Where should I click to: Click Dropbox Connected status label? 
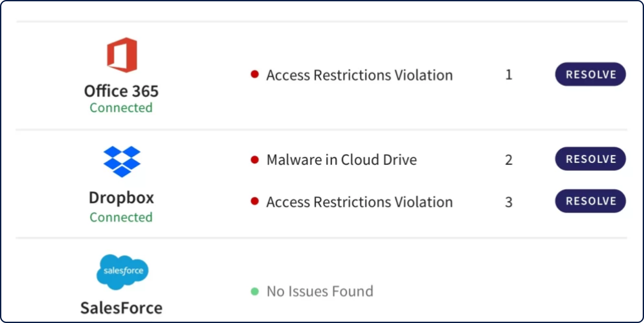pyautogui.click(x=121, y=217)
